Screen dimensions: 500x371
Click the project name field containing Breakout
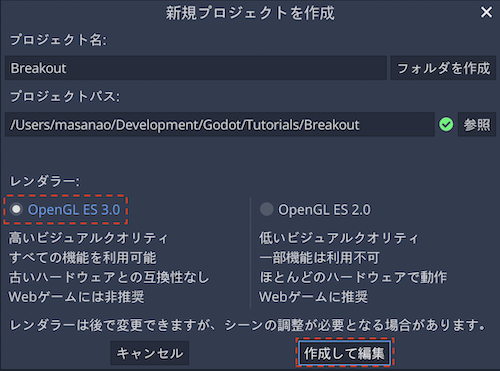[x=196, y=68]
